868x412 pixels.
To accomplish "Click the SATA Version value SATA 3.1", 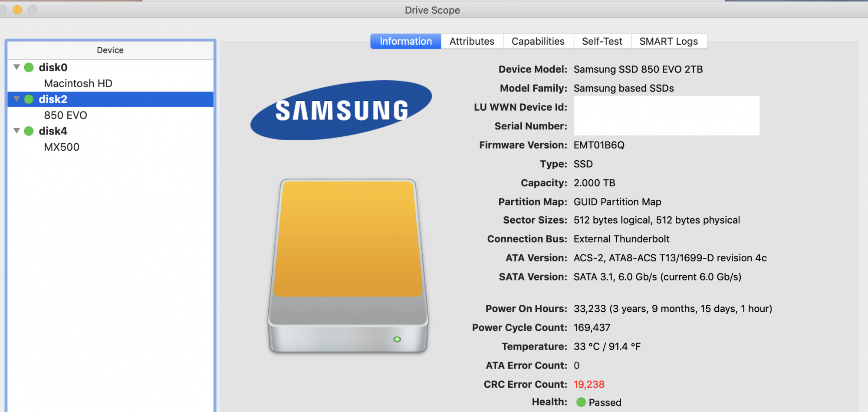I will (x=593, y=277).
